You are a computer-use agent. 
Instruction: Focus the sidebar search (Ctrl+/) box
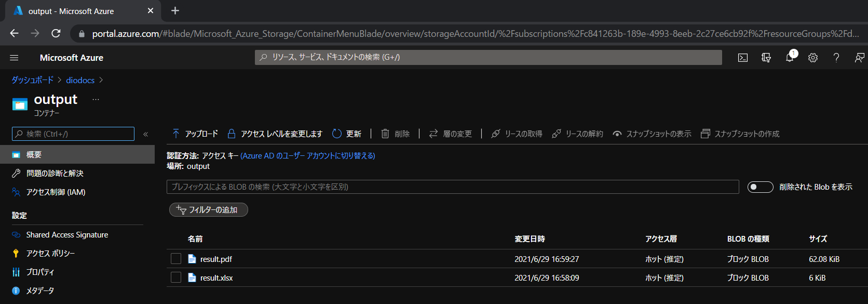pos(73,134)
